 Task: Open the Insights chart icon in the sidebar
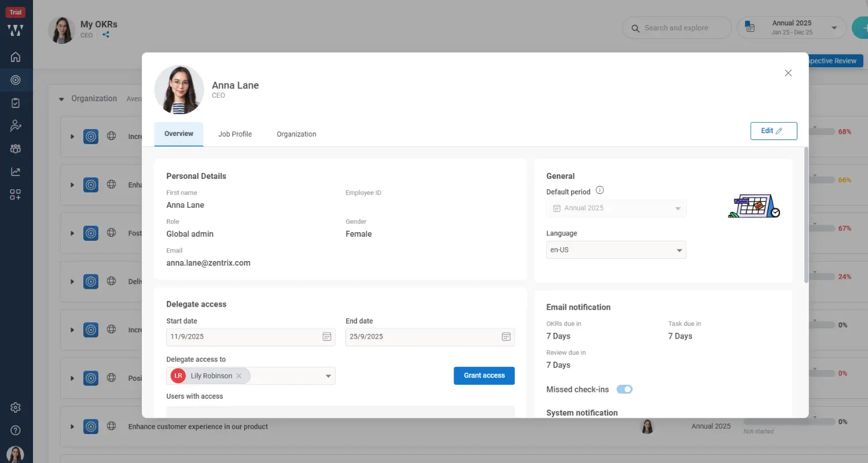[16, 171]
